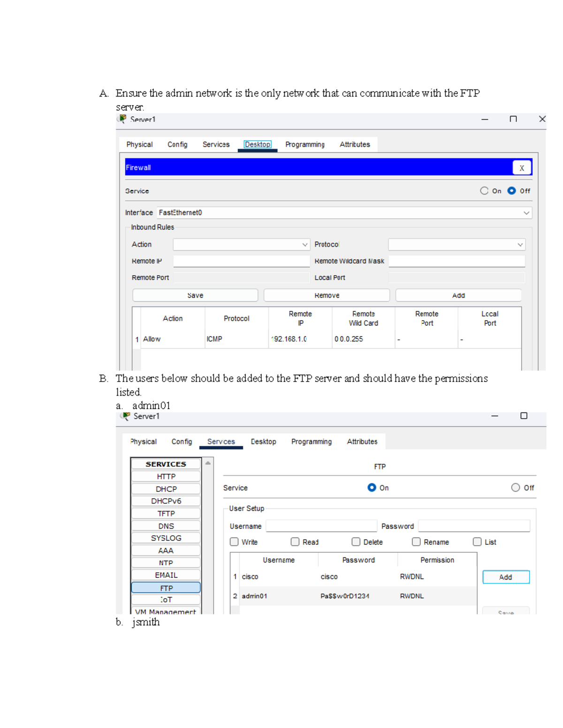
Task: Select the TFTP service
Action: click(166, 513)
